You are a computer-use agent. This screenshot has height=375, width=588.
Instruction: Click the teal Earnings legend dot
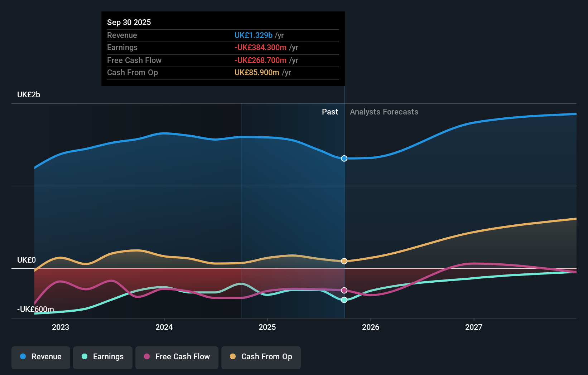coord(84,357)
